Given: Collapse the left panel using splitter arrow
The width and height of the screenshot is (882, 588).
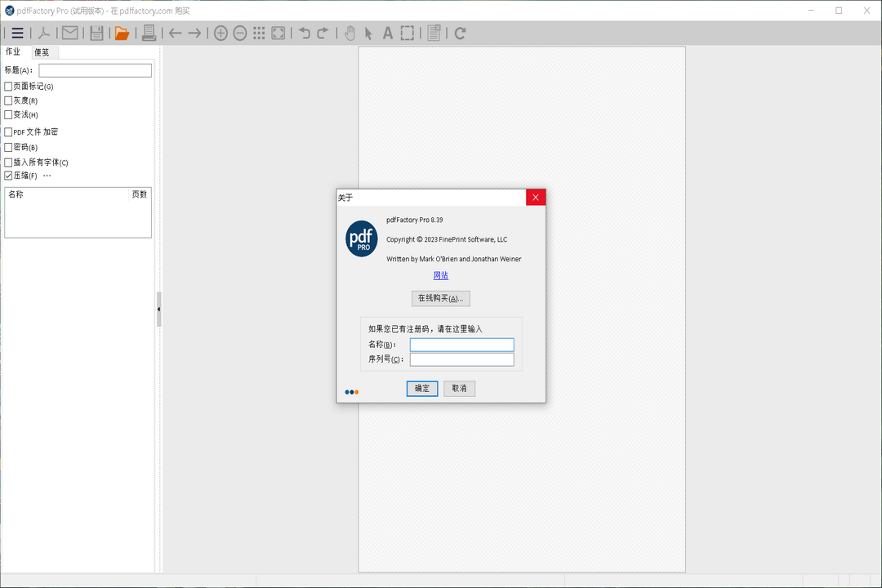Looking at the screenshot, I should 158,310.
